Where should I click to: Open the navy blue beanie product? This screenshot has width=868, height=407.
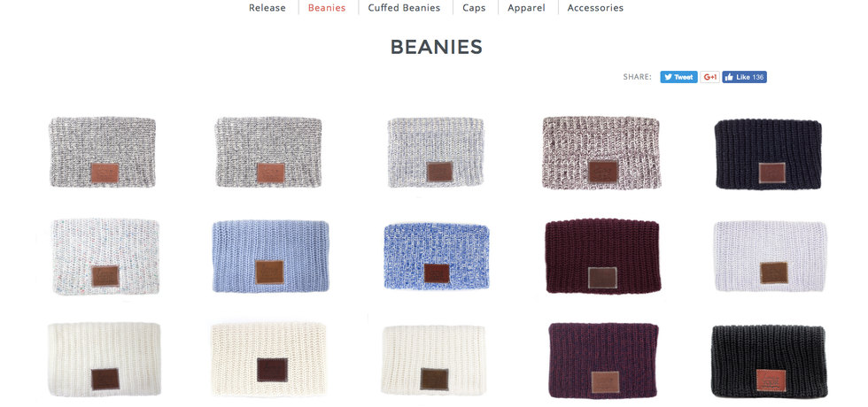[769, 154]
